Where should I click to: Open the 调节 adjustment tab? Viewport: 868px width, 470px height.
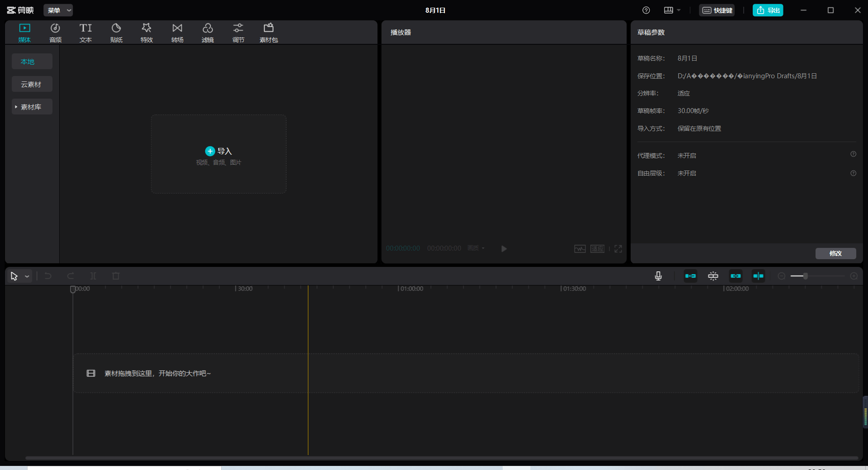point(238,33)
